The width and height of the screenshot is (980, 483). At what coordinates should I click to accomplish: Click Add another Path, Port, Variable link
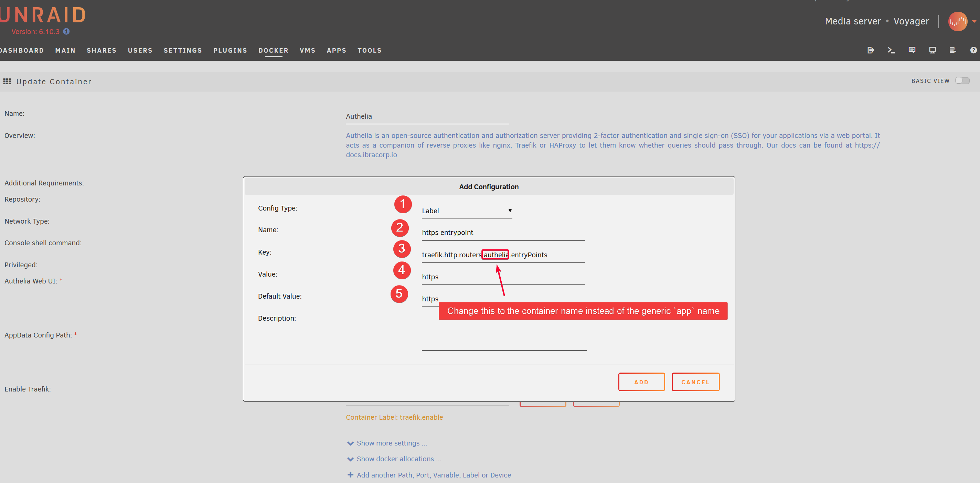tap(434, 475)
